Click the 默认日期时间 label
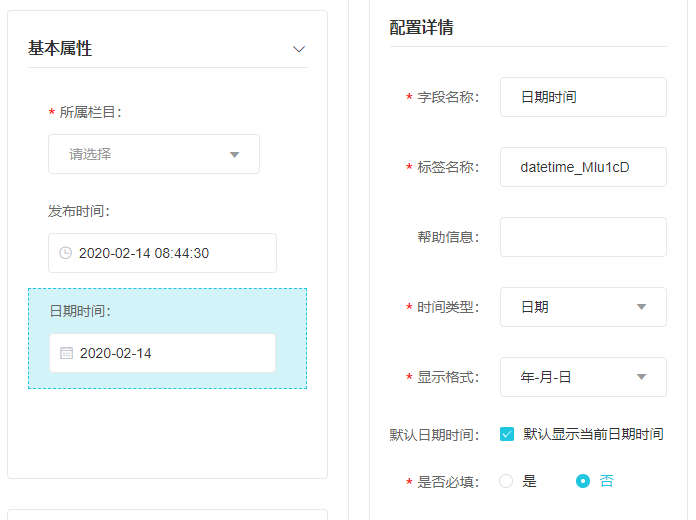 coord(434,435)
